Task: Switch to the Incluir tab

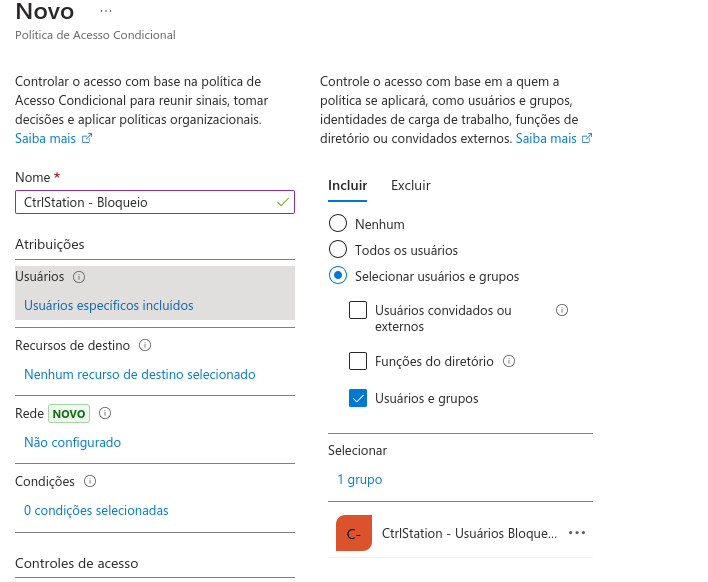Action: [347, 185]
